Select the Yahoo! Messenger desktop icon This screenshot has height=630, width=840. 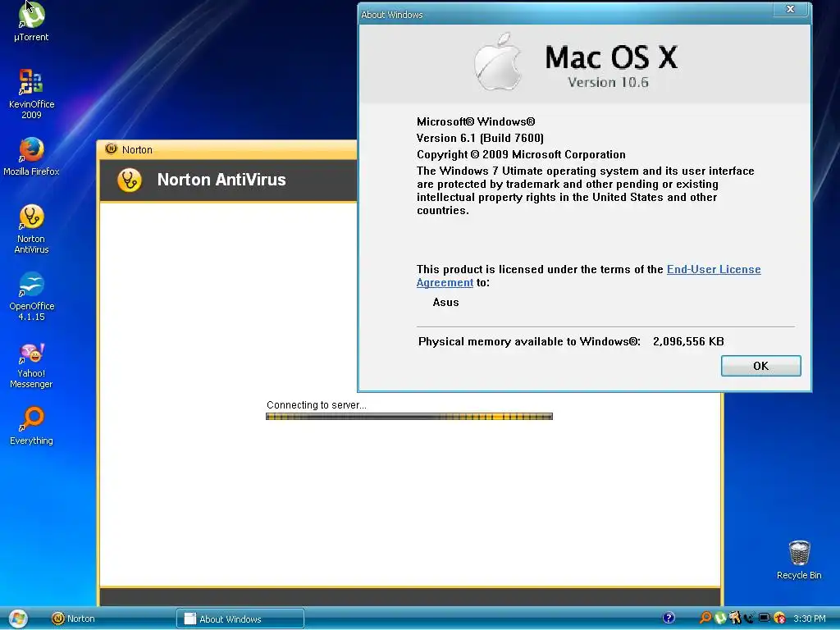tap(31, 364)
